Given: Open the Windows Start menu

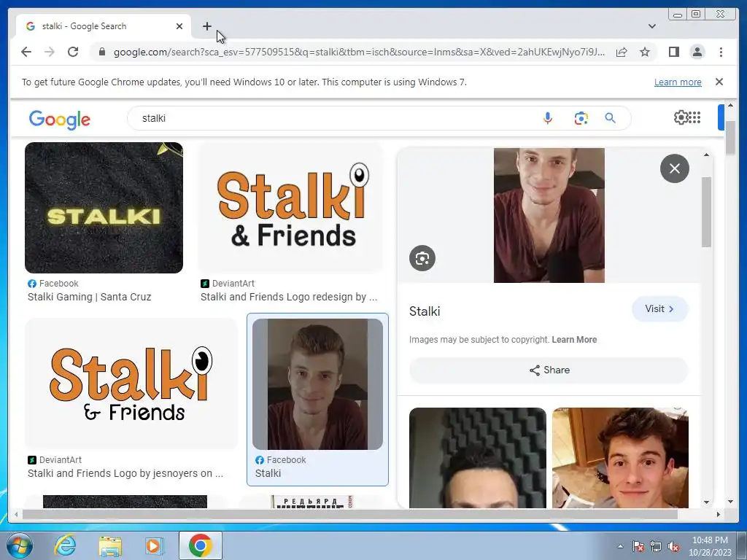Looking at the screenshot, I should [18, 545].
